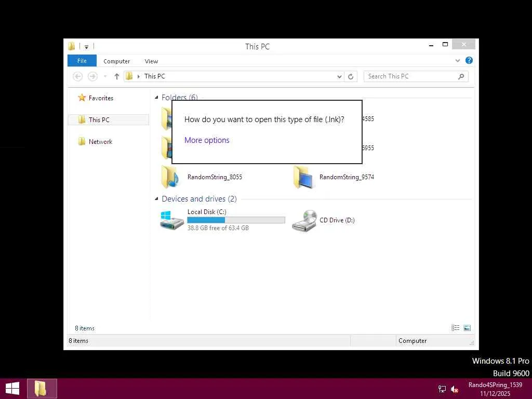The image size is (532, 399).
Task: Open recent locations dropdown arrow
Action: (x=105, y=76)
